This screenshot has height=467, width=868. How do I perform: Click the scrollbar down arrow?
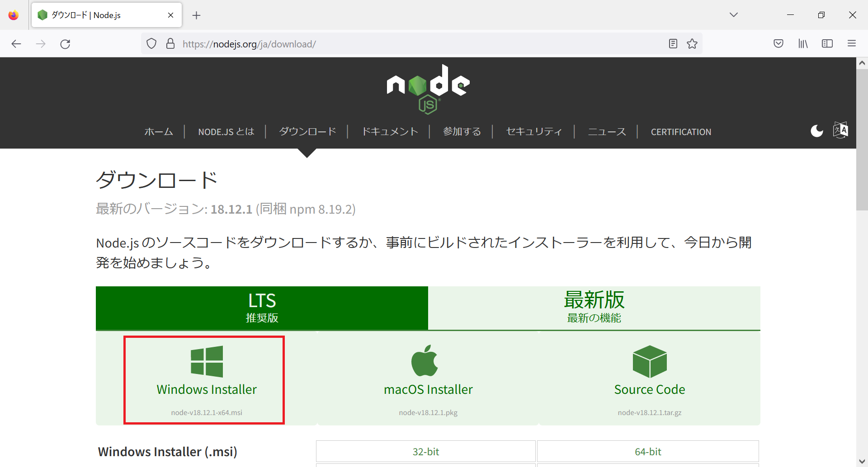pos(862,461)
